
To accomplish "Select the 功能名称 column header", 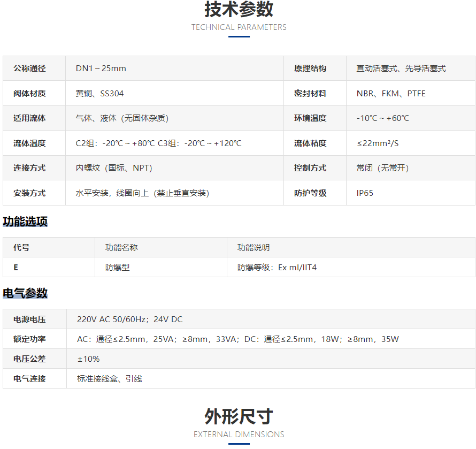I will tap(121, 248).
